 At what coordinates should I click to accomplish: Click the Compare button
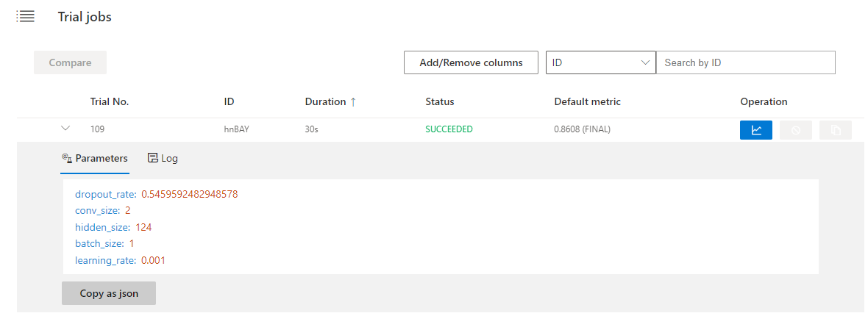tap(70, 62)
